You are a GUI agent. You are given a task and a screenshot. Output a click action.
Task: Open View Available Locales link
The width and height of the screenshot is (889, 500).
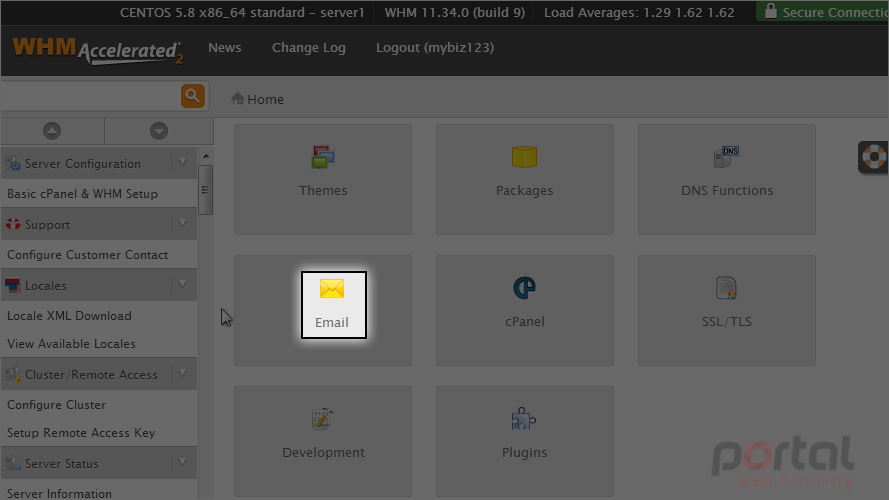(71, 344)
